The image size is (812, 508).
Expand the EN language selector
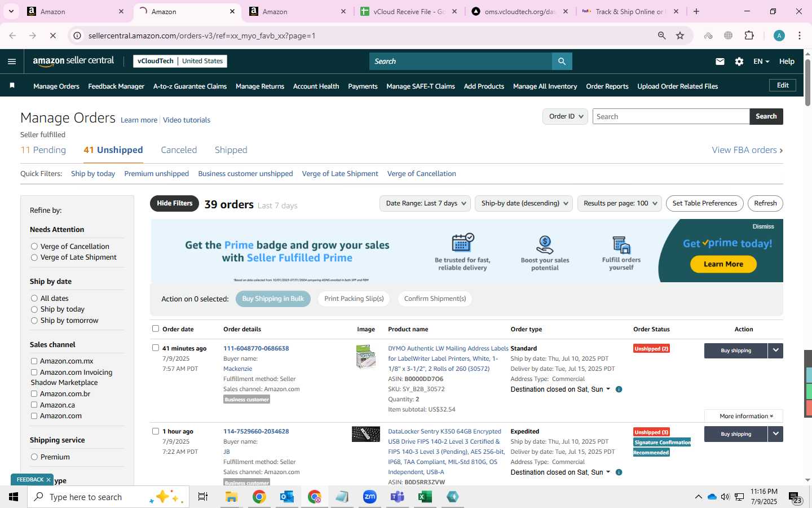tap(761, 62)
